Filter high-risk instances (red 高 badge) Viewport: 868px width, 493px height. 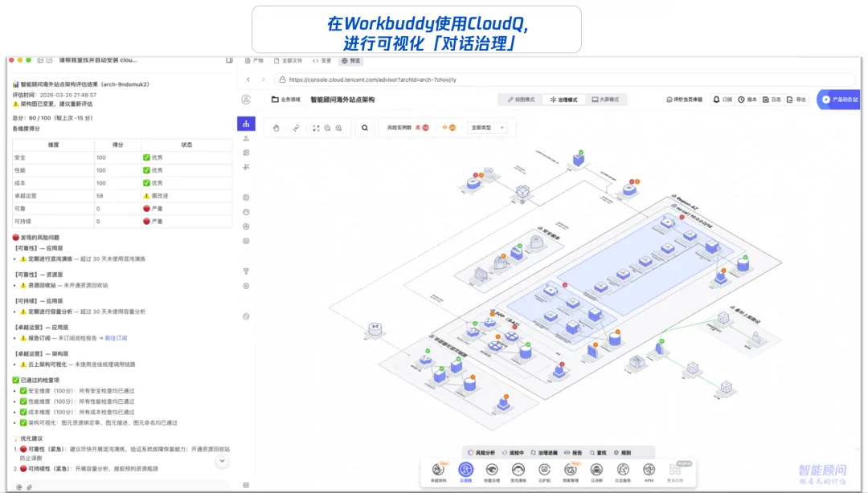pyautogui.click(x=423, y=128)
